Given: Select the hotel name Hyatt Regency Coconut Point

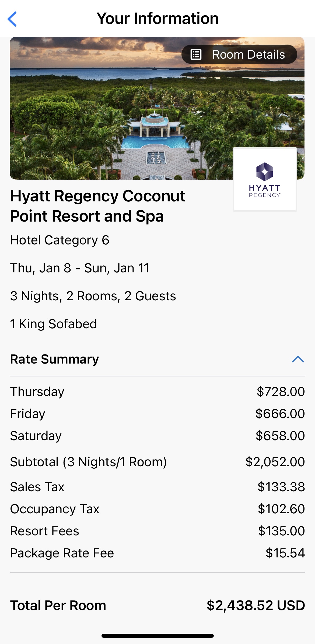Looking at the screenshot, I should coord(97,206).
